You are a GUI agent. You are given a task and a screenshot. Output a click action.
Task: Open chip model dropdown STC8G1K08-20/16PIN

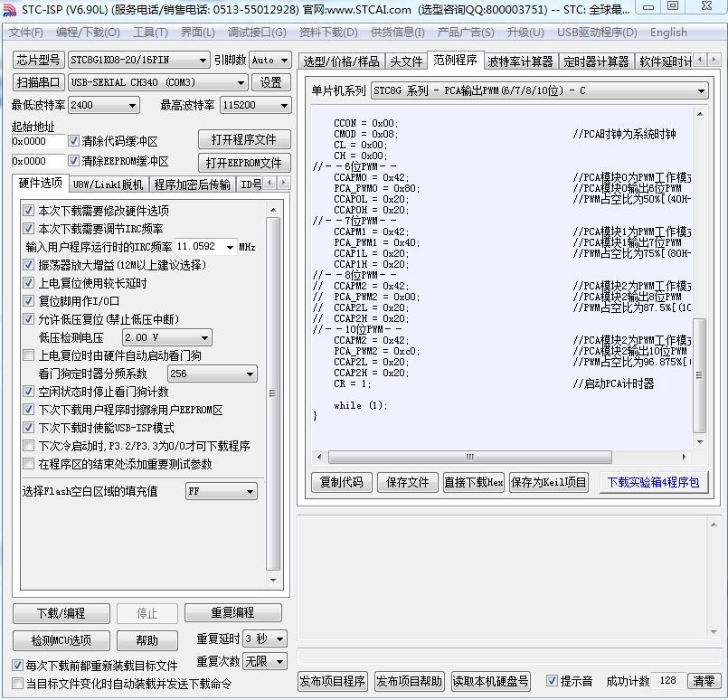point(139,60)
